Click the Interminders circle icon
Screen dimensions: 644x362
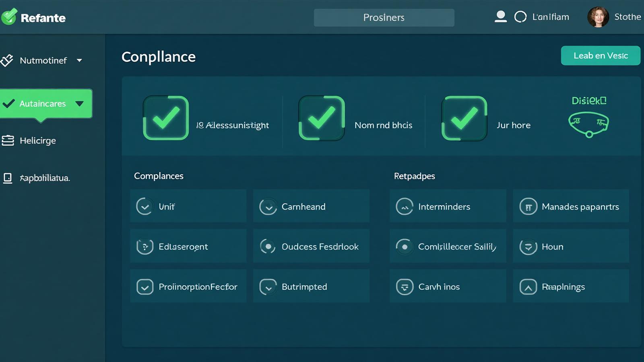point(405,207)
